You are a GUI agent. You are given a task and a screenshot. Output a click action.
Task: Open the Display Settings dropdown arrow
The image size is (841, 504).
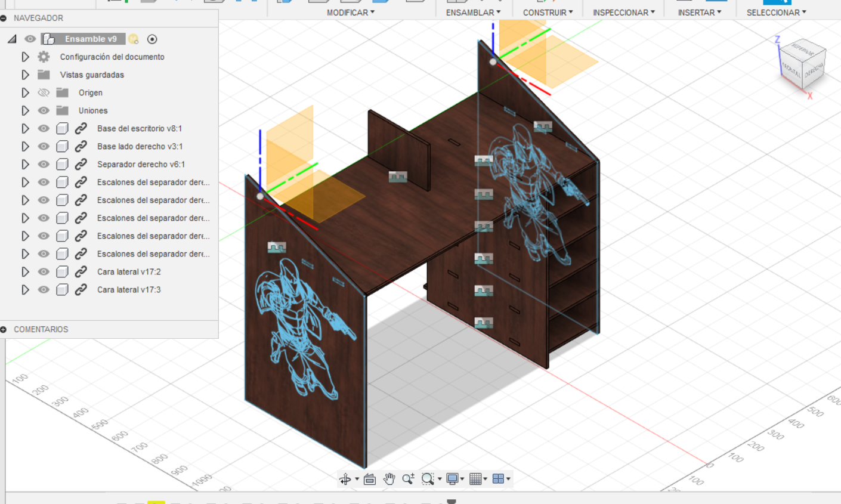point(462,479)
